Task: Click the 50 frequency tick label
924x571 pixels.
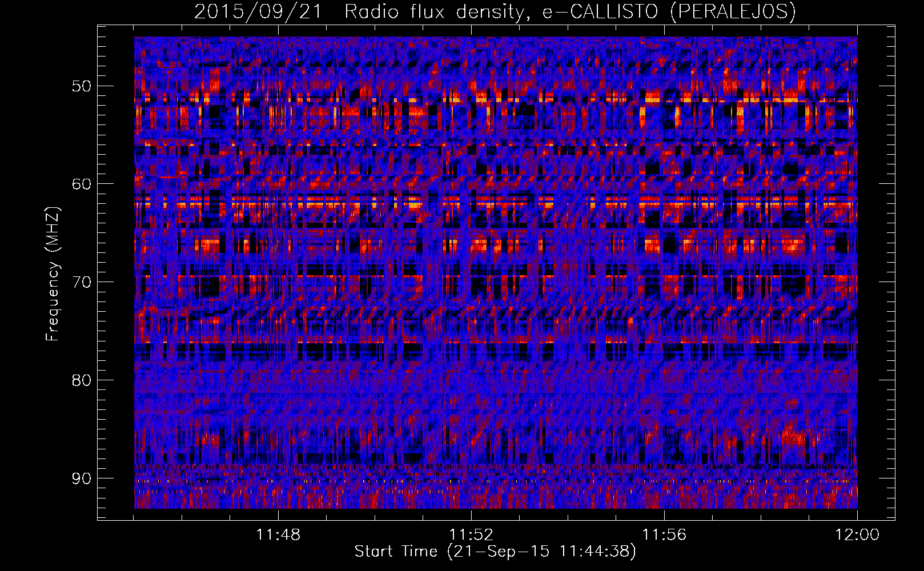Action: pyautogui.click(x=81, y=86)
